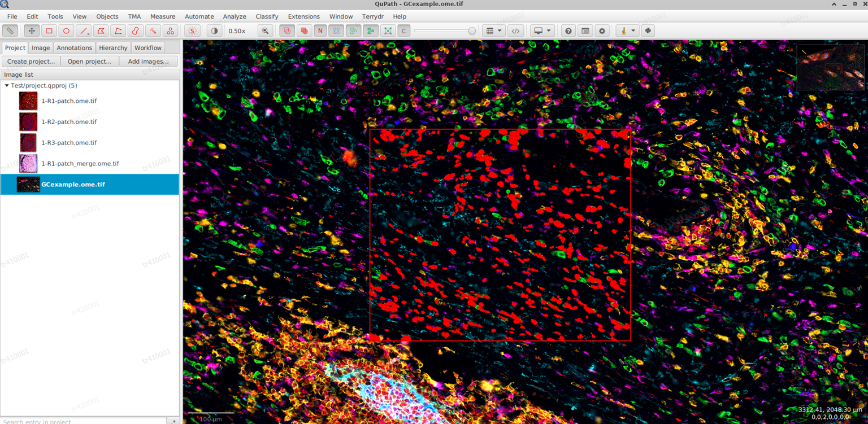The image size is (868, 424).
Task: Switch to the Annotations tab
Action: (74, 48)
